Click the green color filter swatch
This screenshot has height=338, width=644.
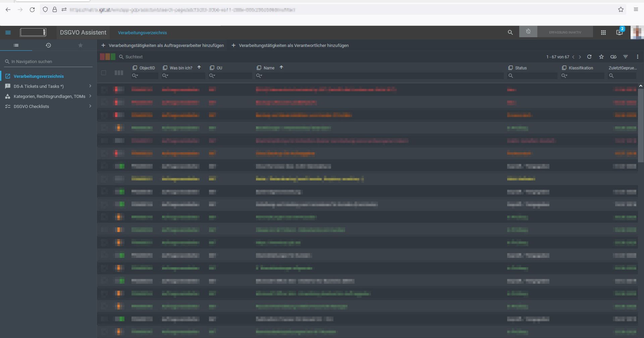point(113,57)
